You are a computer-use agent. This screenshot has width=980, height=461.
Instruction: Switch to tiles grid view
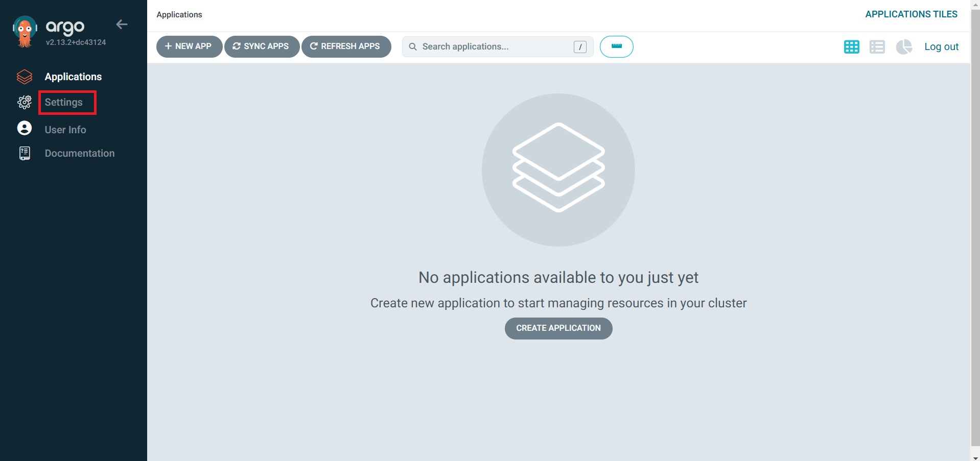pyautogui.click(x=851, y=46)
